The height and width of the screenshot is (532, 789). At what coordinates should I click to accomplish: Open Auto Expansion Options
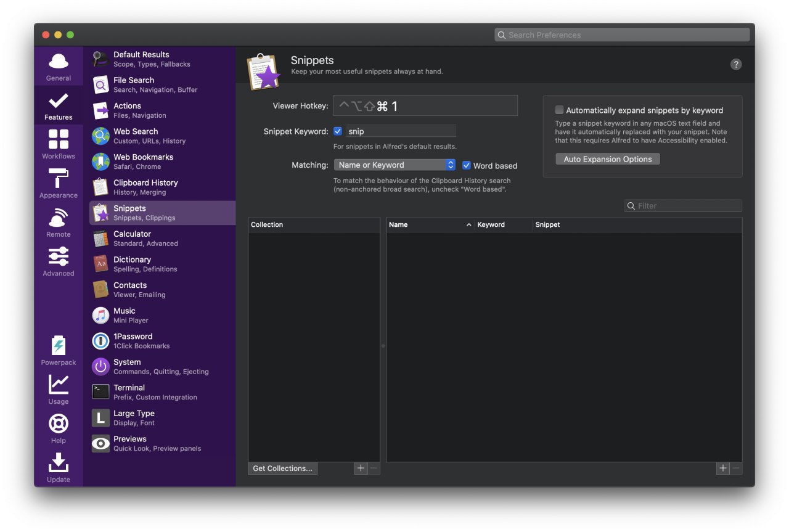[608, 159]
